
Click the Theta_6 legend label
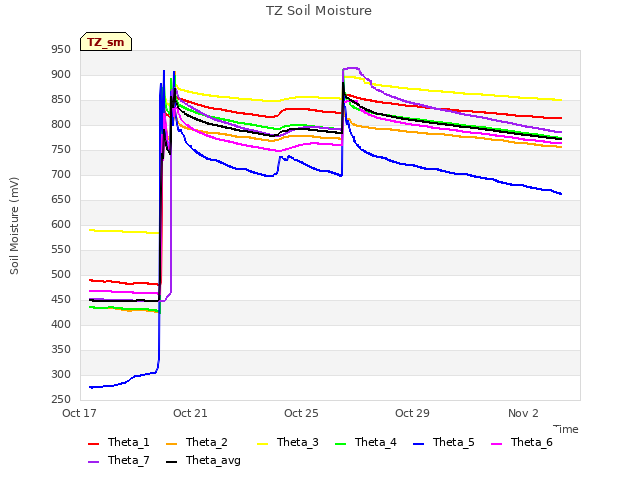[x=531, y=442]
